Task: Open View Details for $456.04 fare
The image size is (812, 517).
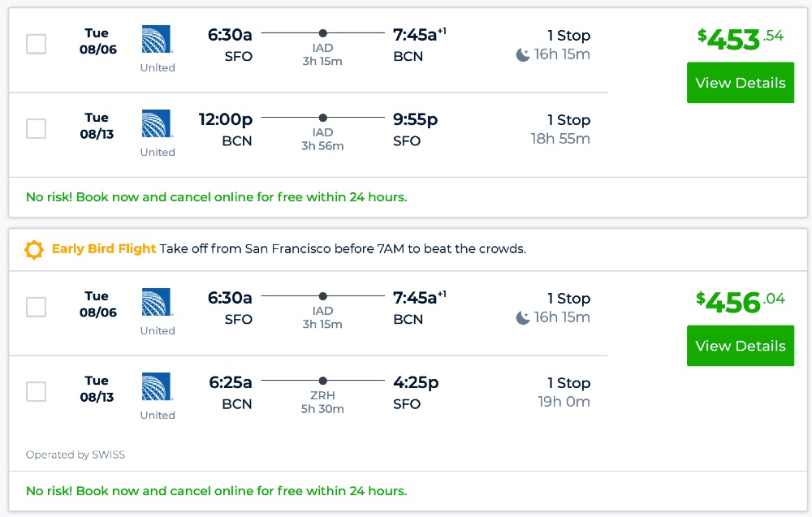Action: [740, 346]
